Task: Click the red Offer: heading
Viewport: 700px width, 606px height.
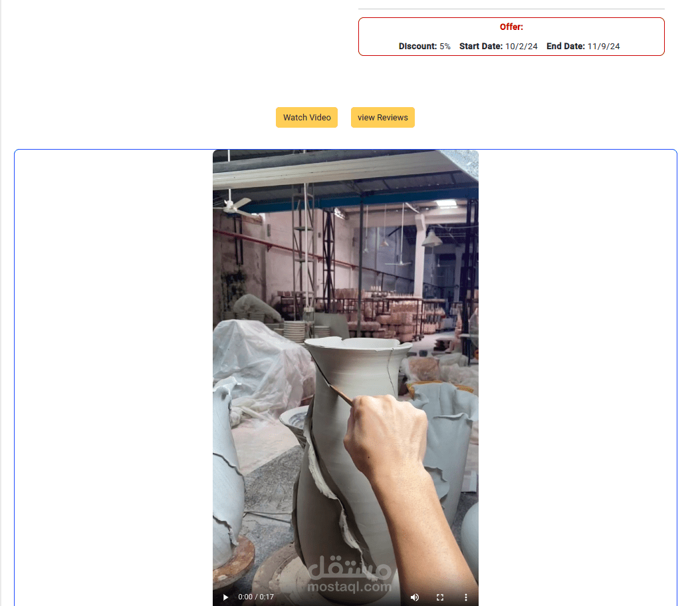Action: pos(511,27)
